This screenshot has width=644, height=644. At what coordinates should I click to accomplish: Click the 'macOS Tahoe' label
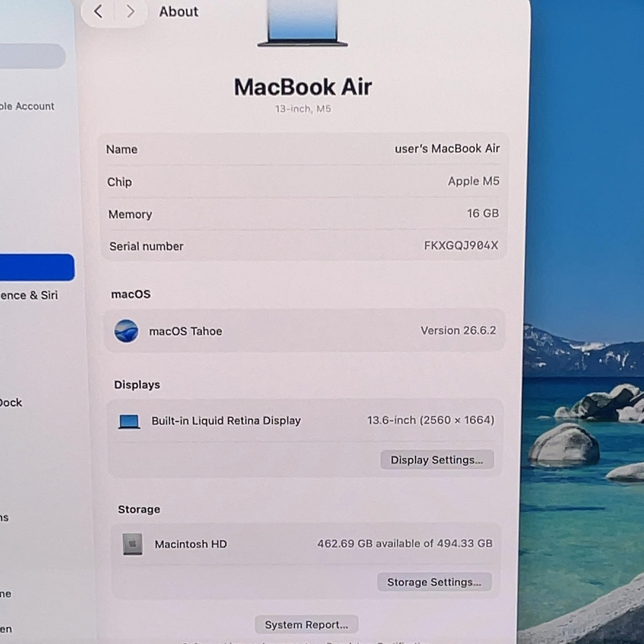[x=185, y=331]
